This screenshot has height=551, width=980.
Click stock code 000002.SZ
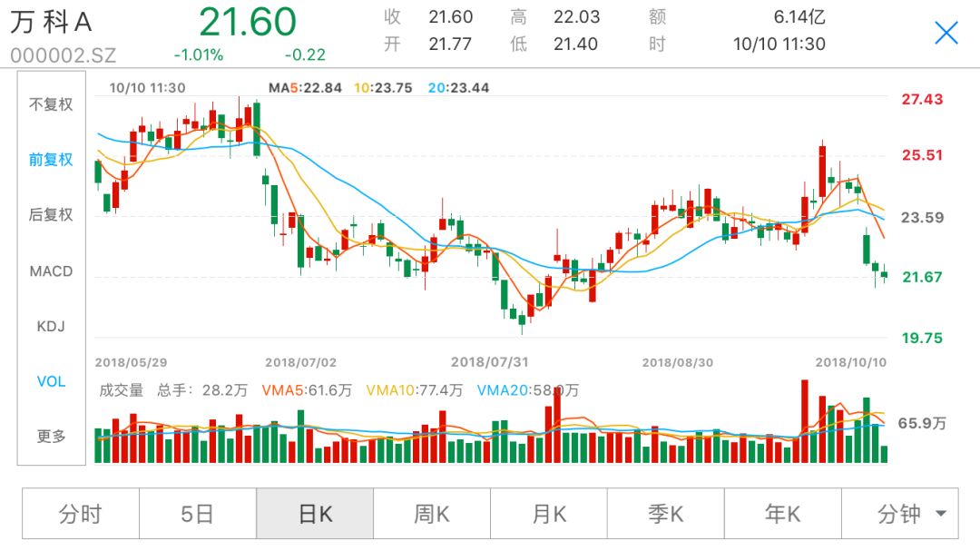tap(64, 55)
